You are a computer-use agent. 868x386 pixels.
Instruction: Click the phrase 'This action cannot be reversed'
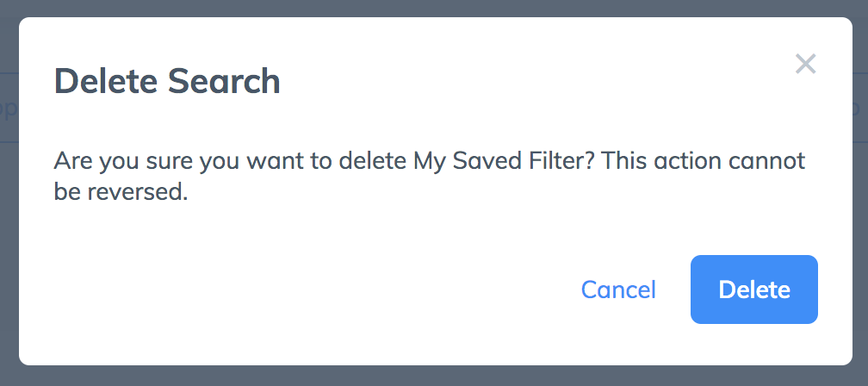pyautogui.click(x=429, y=177)
